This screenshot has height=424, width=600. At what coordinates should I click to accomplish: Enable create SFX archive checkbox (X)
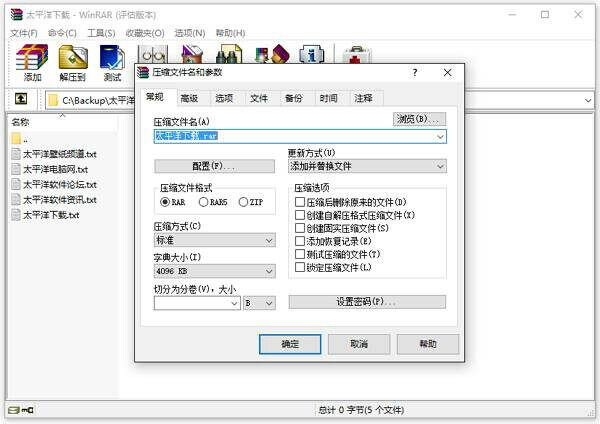tap(300, 215)
